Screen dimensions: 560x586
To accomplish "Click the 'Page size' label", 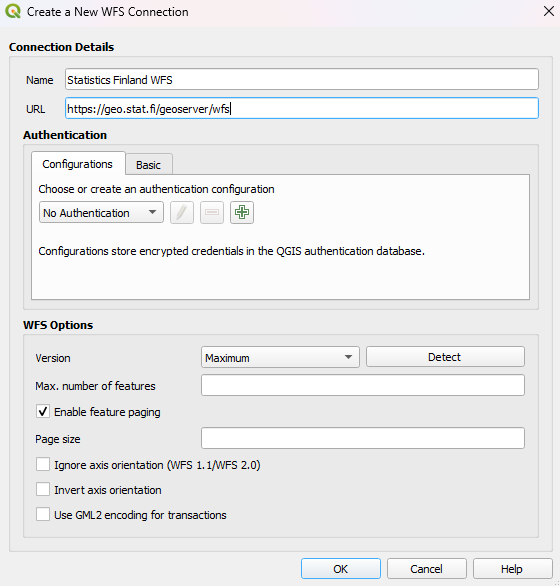I will (58, 439).
